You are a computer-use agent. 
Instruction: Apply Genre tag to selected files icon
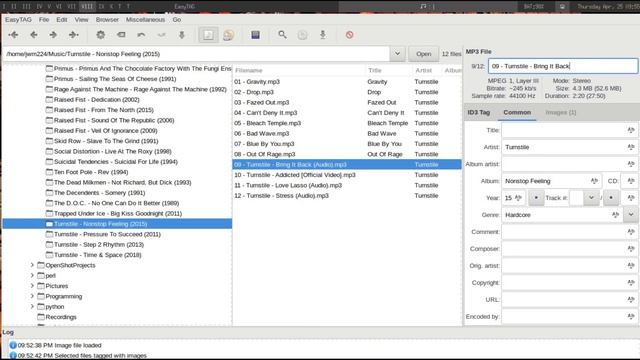tap(616, 215)
